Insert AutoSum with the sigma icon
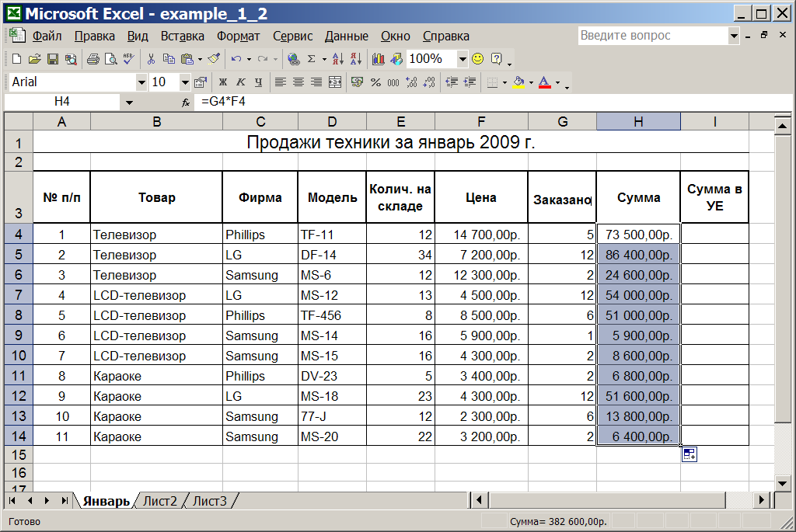796x532 pixels. click(312, 59)
